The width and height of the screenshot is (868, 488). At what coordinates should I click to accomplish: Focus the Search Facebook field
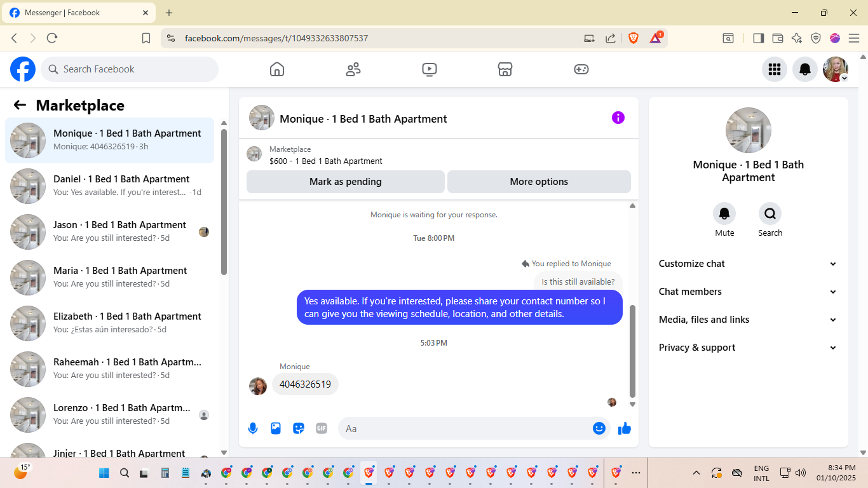coord(130,69)
